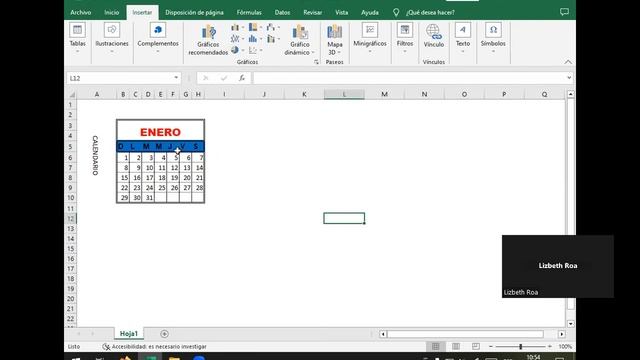Screen dimensions: 640x360
Task: Insert a column or bar chart
Action: 235,27
